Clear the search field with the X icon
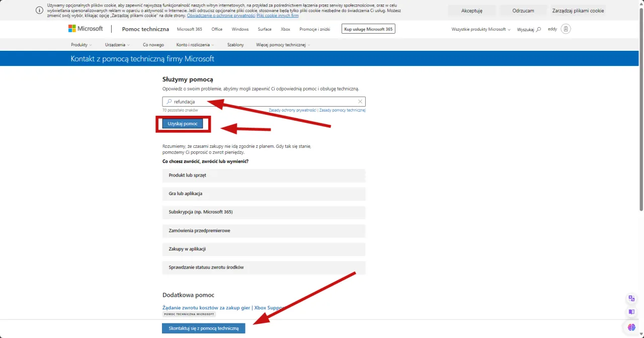This screenshot has height=338, width=644. 360,101
